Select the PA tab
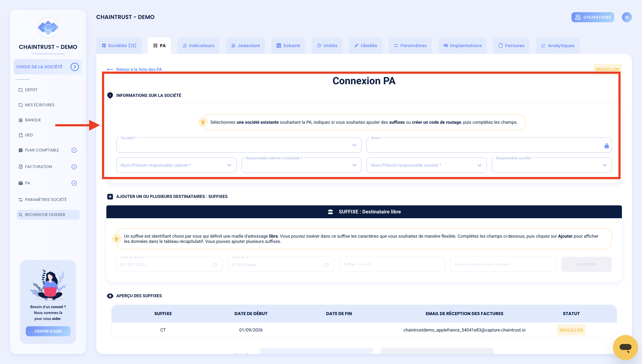 (159, 45)
